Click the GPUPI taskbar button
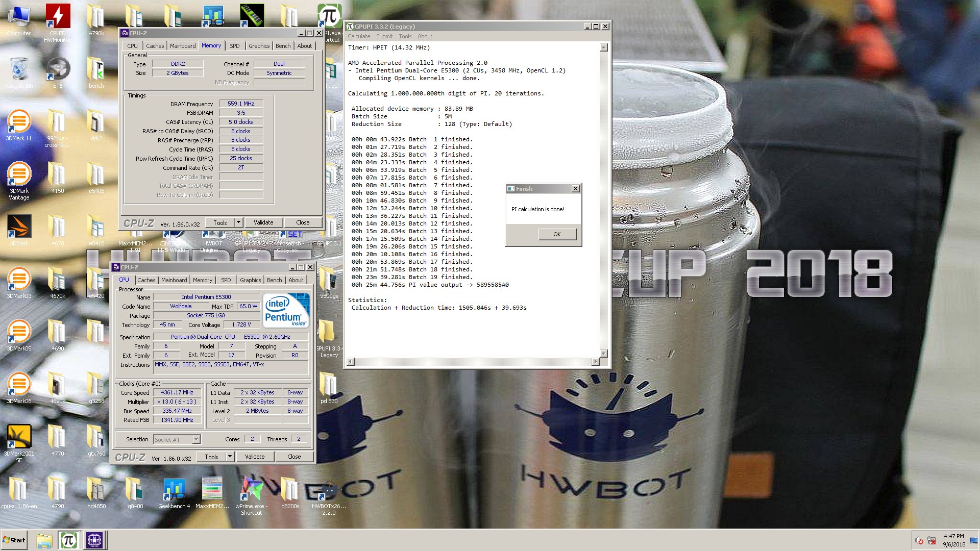Screen dimensions: 980x551 pyautogui.click(x=68, y=540)
